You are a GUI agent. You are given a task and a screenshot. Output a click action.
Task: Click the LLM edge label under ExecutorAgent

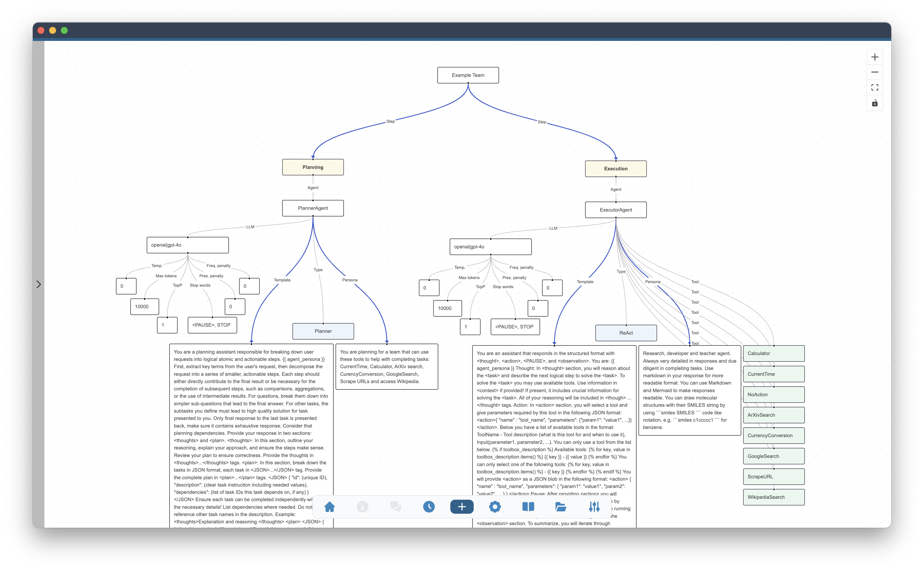[553, 229]
